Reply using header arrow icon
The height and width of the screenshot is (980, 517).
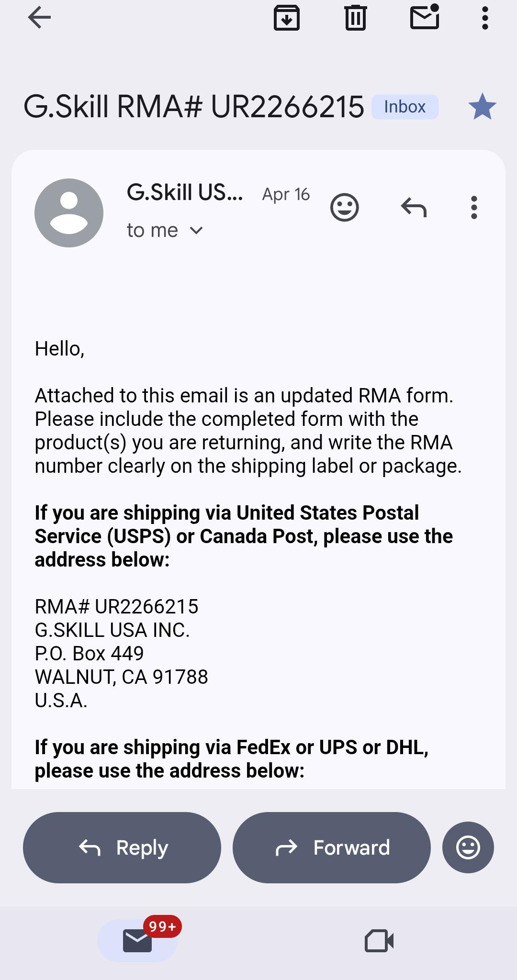pos(414,207)
